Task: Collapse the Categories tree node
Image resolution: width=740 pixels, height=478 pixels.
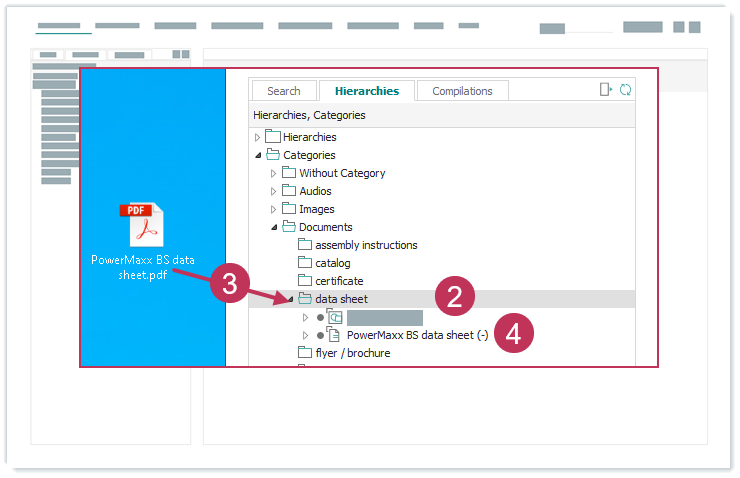Action: pos(258,155)
